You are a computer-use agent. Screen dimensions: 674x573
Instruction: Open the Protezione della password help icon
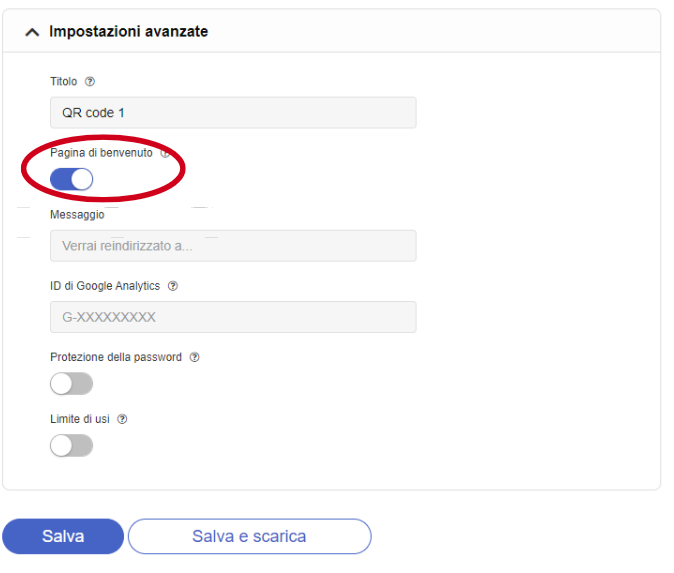point(195,357)
